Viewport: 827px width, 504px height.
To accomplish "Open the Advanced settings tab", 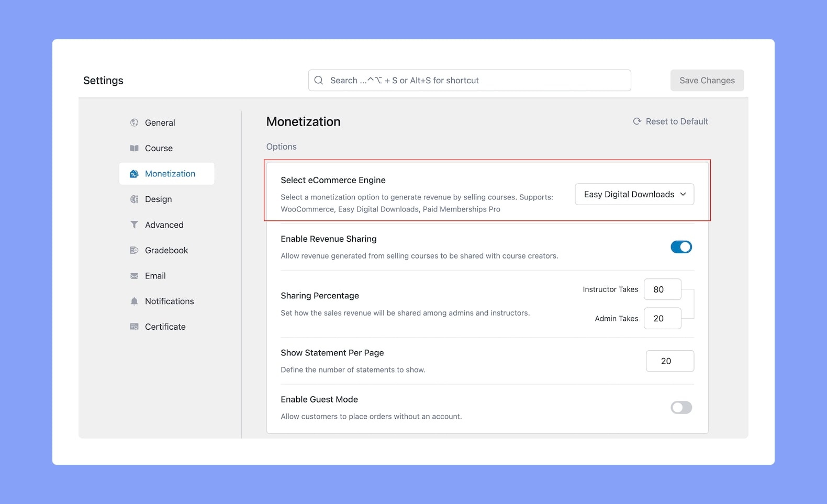I will 167,225.
